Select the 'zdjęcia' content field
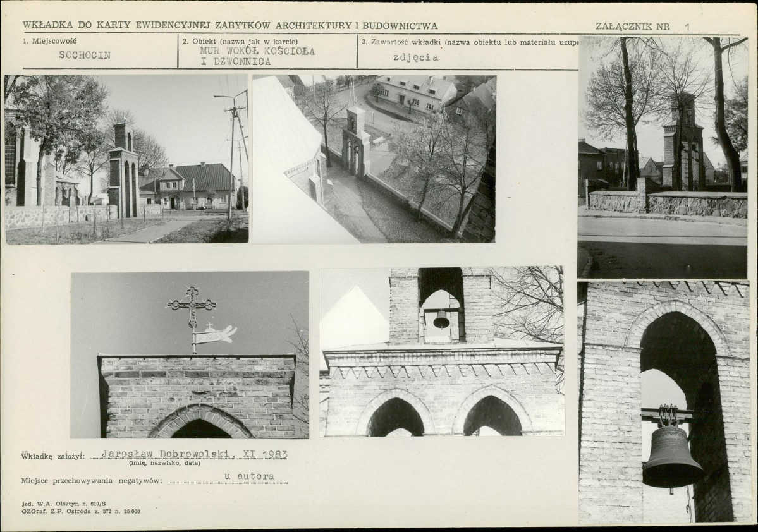The image size is (758, 532). pos(416,57)
